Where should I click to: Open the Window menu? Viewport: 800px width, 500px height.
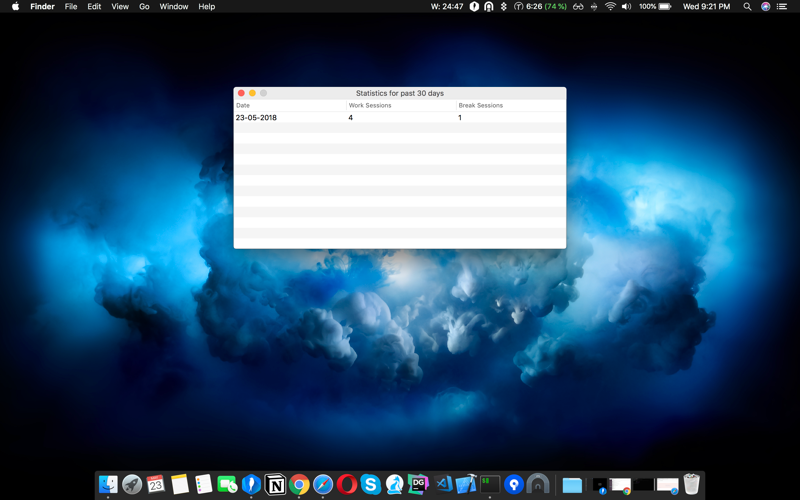coord(174,7)
